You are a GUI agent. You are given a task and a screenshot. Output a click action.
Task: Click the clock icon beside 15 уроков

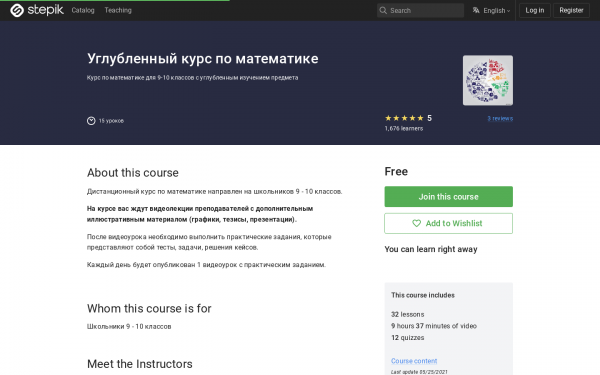91,121
